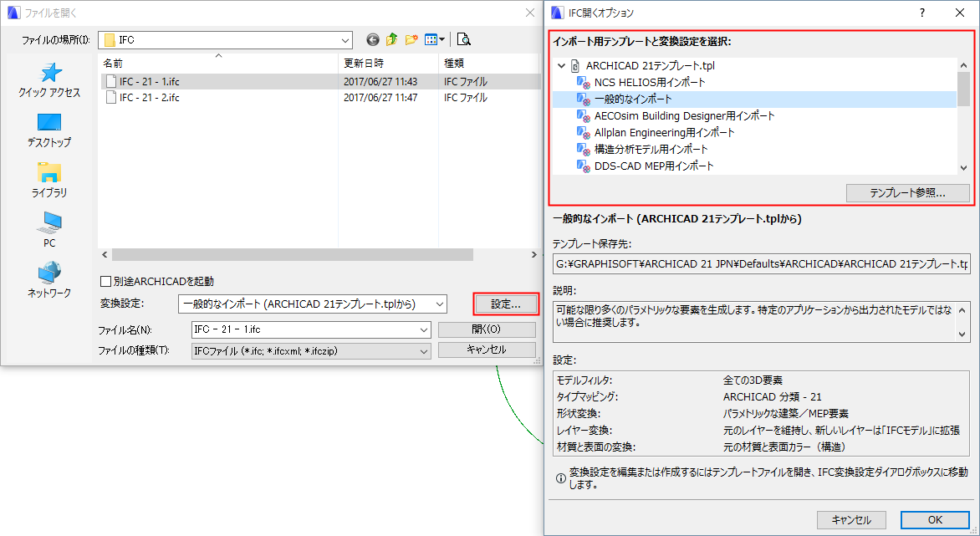
Task: Go back to previous folder icon
Action: pos(372,40)
